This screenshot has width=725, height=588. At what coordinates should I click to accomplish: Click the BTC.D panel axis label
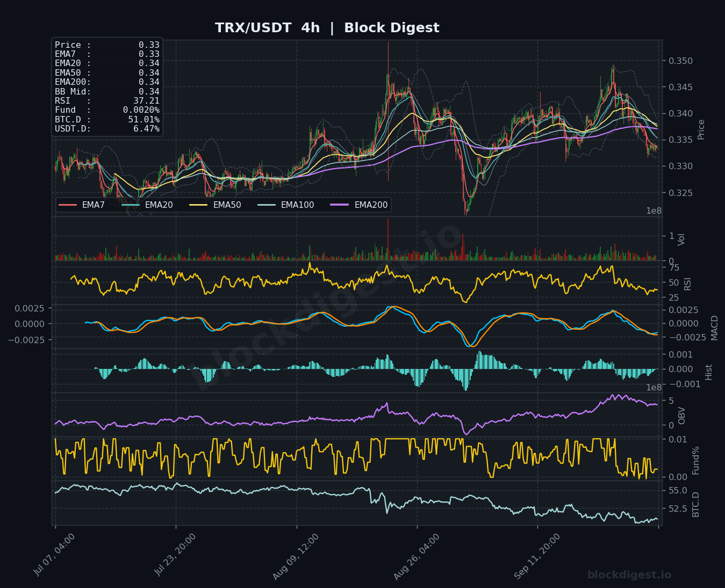click(x=695, y=504)
